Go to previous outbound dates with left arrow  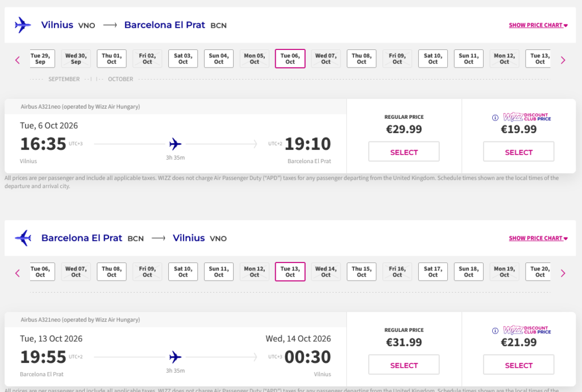tap(18, 60)
